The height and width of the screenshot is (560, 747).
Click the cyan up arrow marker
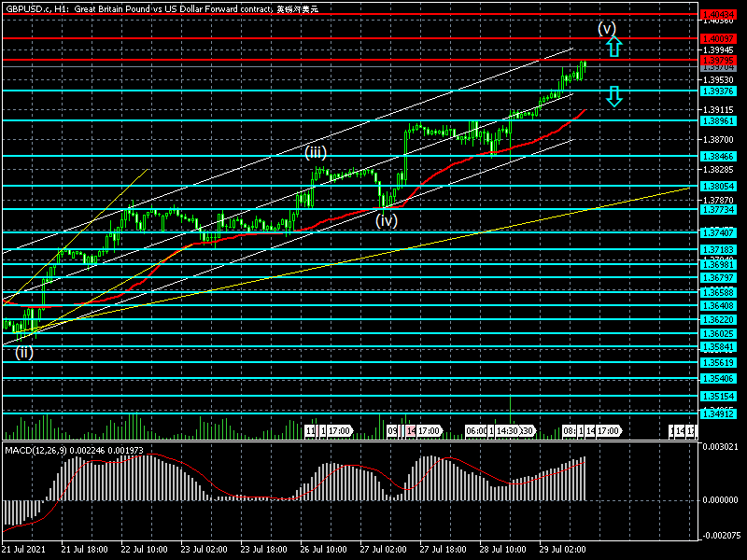point(613,47)
